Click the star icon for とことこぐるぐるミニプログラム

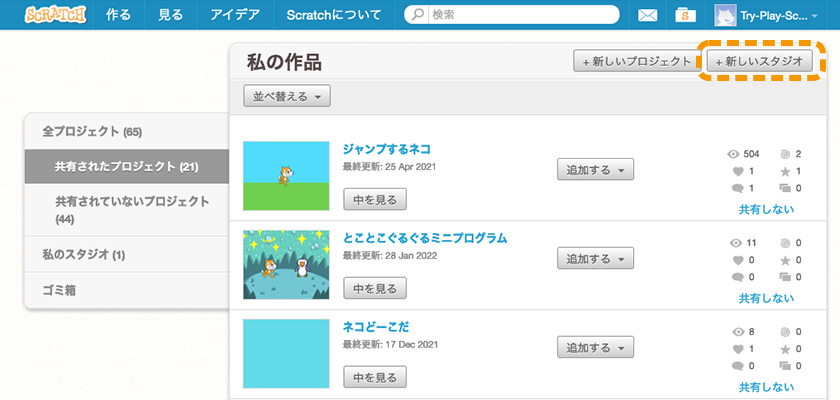coord(785,260)
